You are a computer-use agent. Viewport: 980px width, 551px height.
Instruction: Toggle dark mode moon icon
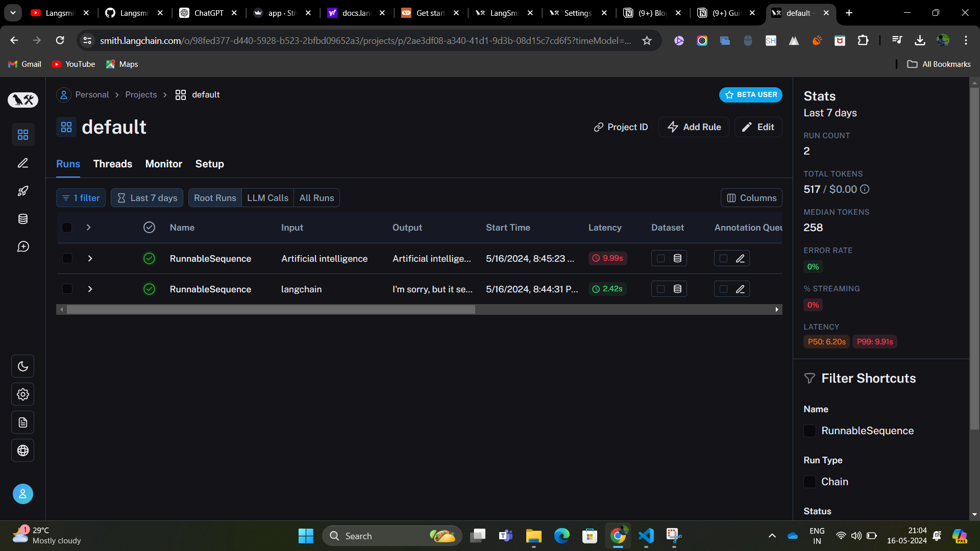click(23, 366)
